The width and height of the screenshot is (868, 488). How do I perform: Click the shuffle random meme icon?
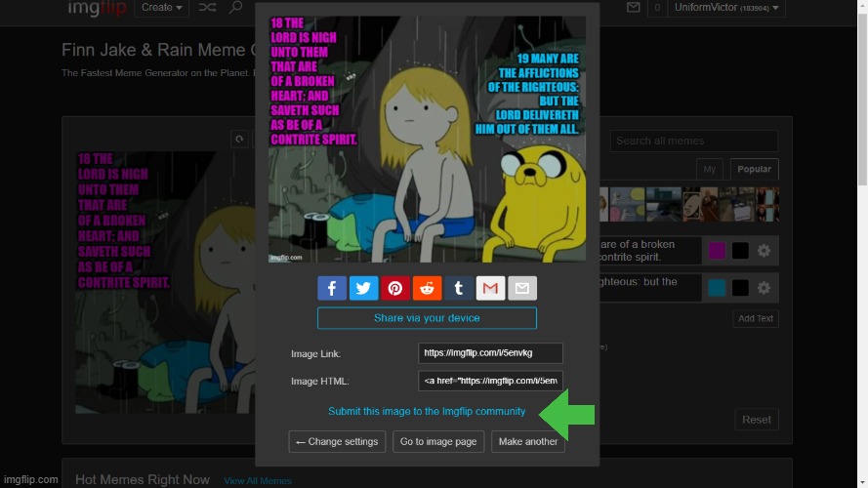click(208, 7)
